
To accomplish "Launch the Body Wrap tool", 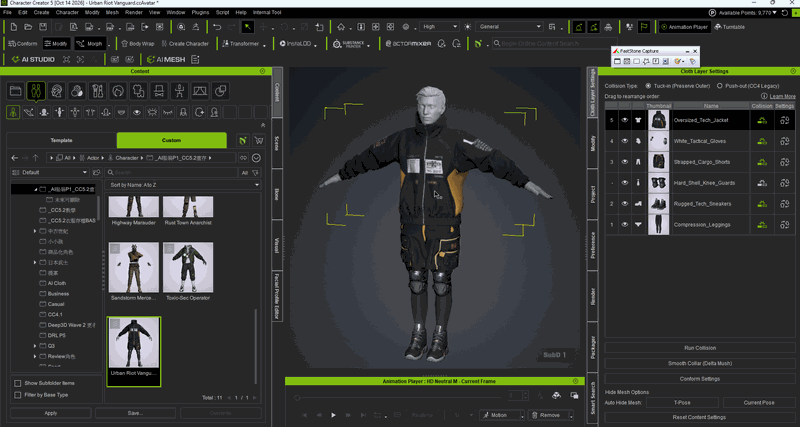I will click(136, 44).
